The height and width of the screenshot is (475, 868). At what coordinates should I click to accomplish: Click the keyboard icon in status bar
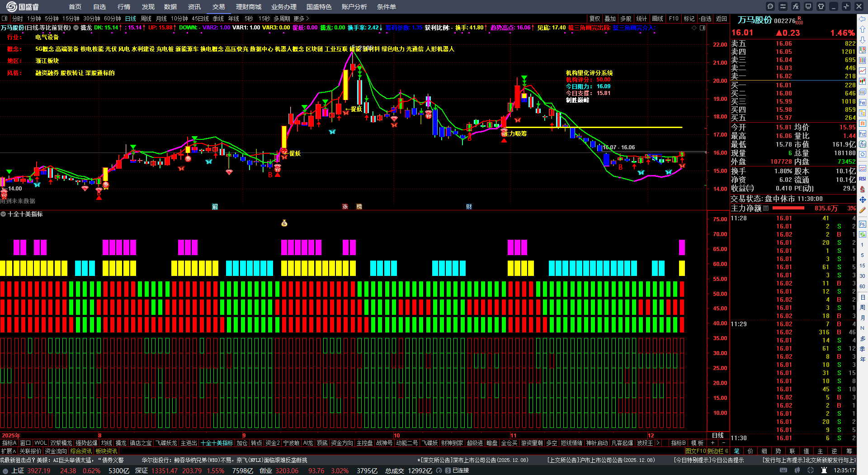click(x=783, y=470)
